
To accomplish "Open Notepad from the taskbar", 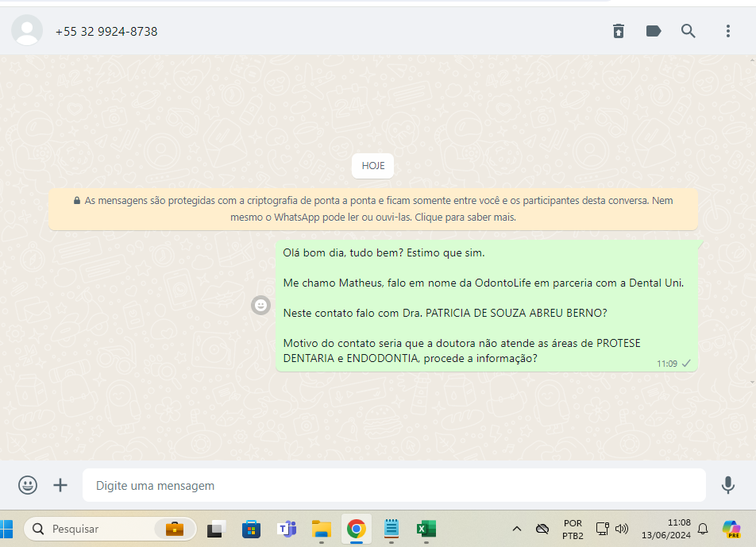I will 391,528.
